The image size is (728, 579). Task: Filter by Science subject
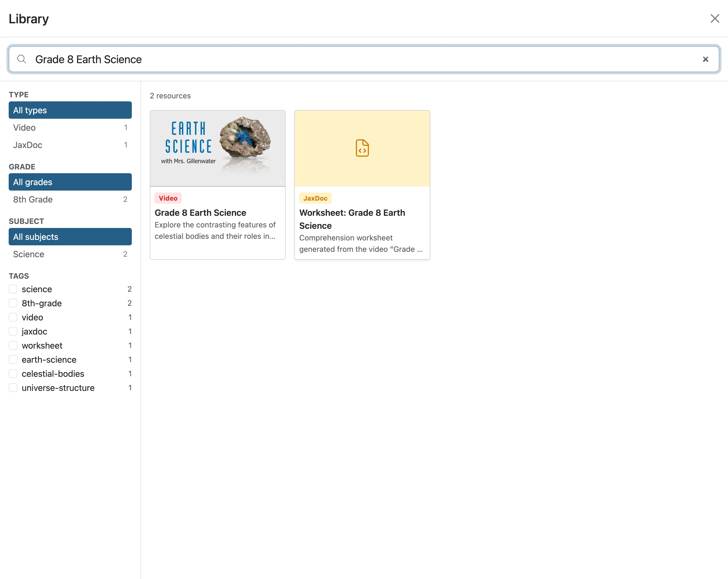pos(70,254)
